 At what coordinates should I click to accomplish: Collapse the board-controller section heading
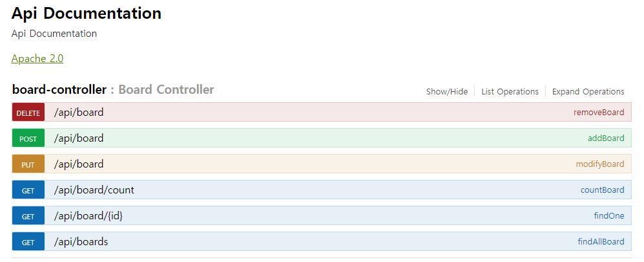tap(59, 89)
